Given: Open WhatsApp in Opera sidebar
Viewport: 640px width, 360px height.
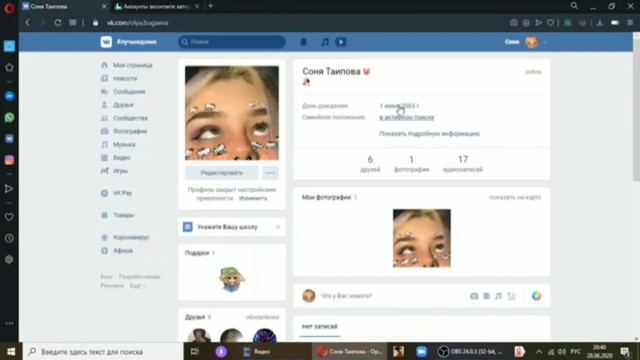Looking at the screenshot, I should point(9,118).
